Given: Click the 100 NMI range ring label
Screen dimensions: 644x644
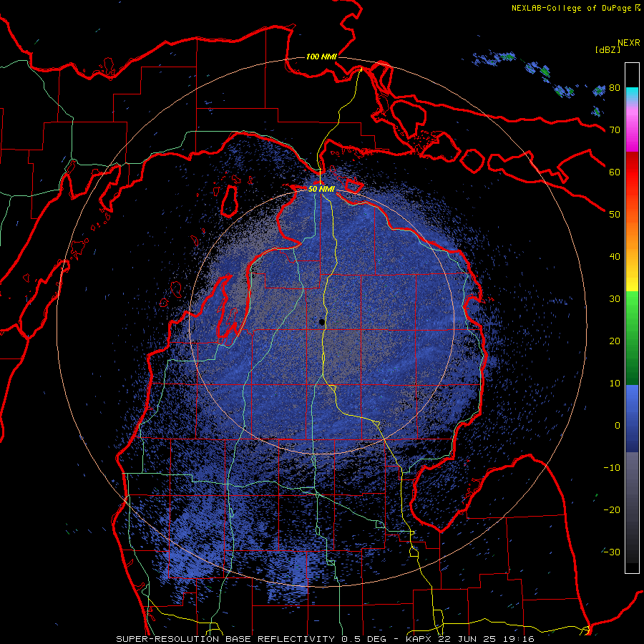Looking at the screenshot, I should [x=321, y=57].
